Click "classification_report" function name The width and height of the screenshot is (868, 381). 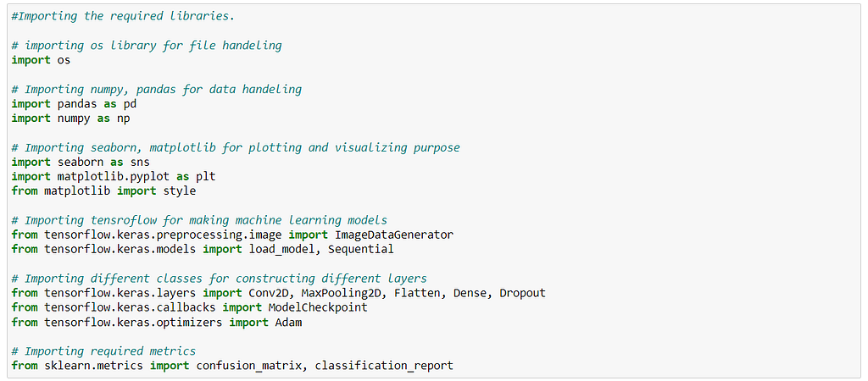(x=383, y=366)
